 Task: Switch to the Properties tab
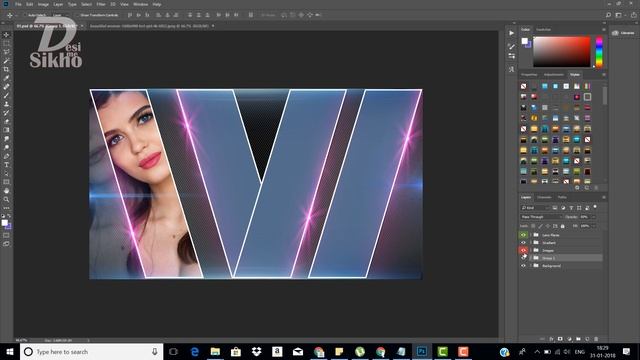(x=529, y=75)
